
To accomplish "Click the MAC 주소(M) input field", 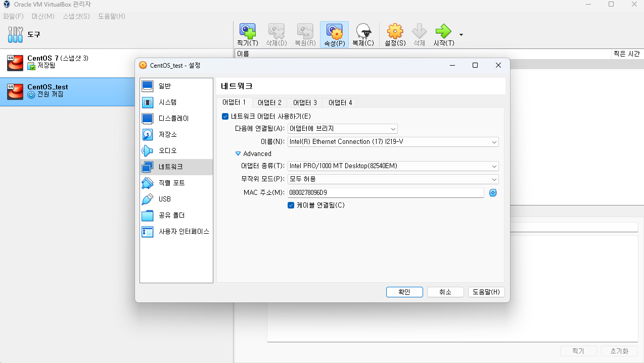I will click(x=385, y=192).
